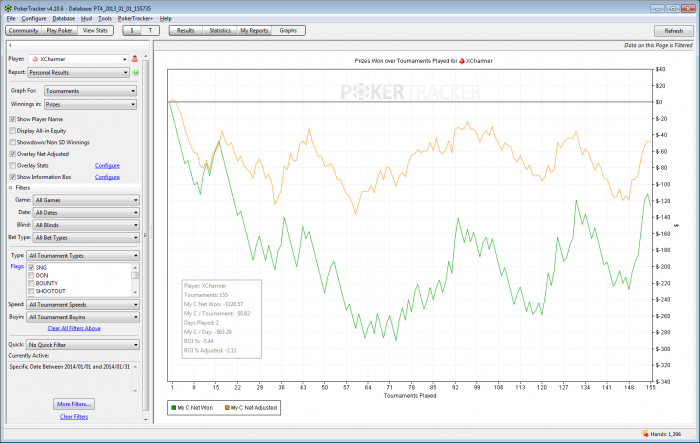700x443 pixels.
Task: Open the My Reports tab
Action: click(x=254, y=30)
